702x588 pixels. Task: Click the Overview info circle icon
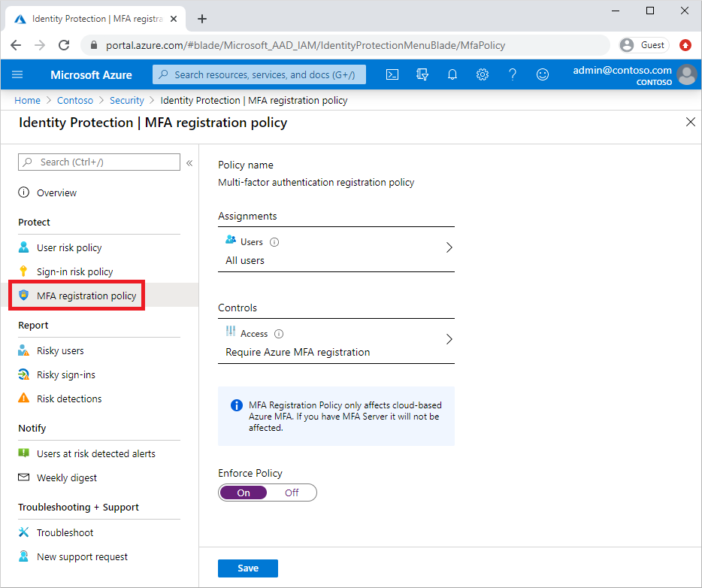coord(24,192)
